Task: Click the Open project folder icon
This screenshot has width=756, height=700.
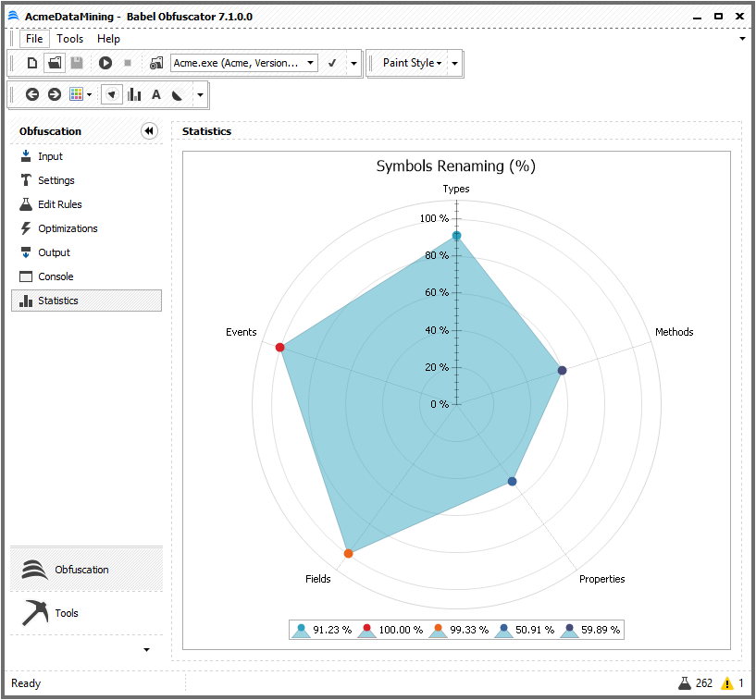Action: tap(55, 63)
